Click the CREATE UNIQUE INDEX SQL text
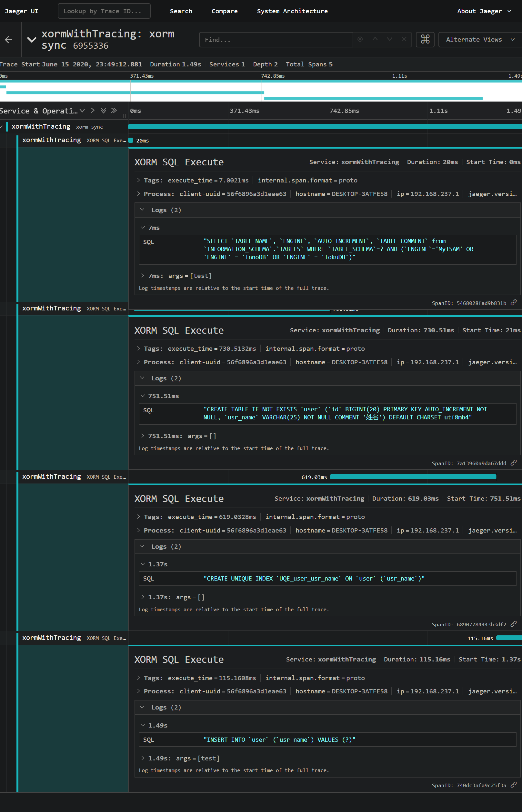The height and width of the screenshot is (812, 522). [314, 579]
